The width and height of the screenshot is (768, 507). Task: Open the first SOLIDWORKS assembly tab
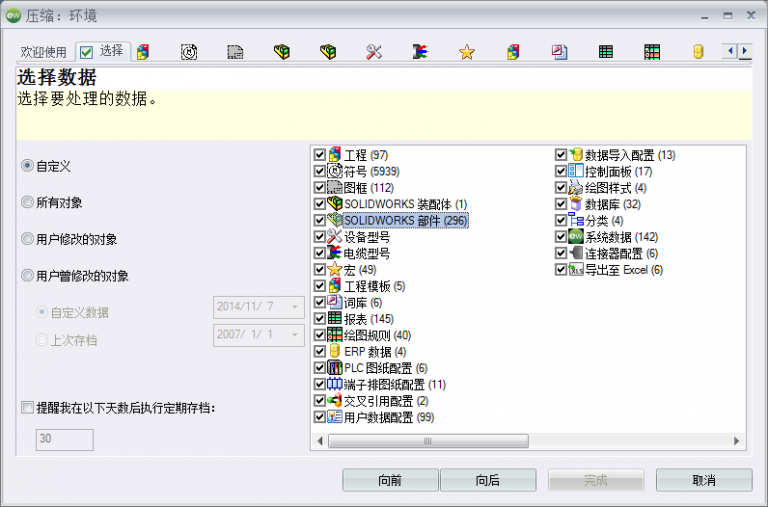click(281, 52)
